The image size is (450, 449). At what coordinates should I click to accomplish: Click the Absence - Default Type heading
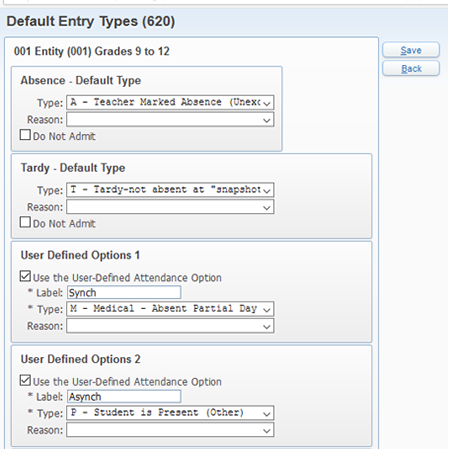pyautogui.click(x=81, y=81)
